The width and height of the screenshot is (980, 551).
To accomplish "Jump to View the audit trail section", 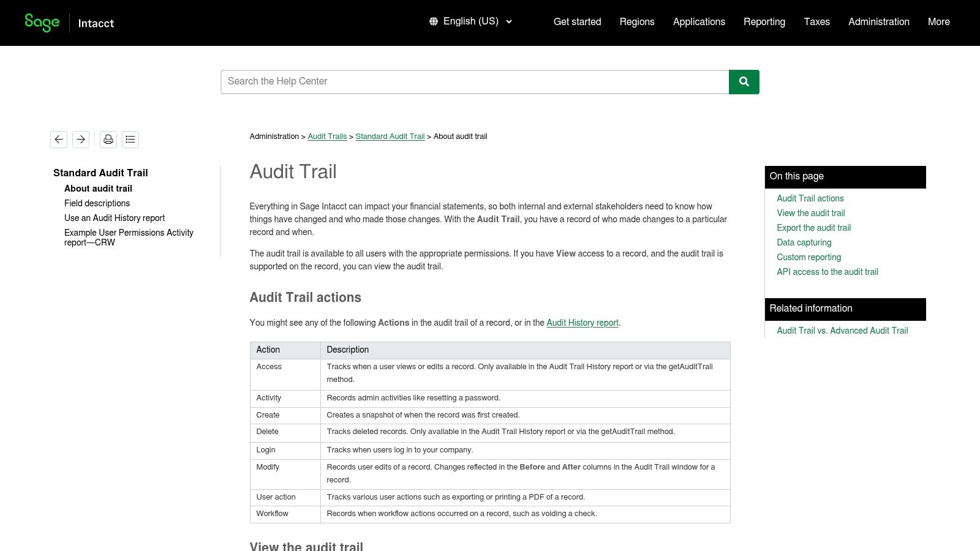I will pyautogui.click(x=811, y=213).
